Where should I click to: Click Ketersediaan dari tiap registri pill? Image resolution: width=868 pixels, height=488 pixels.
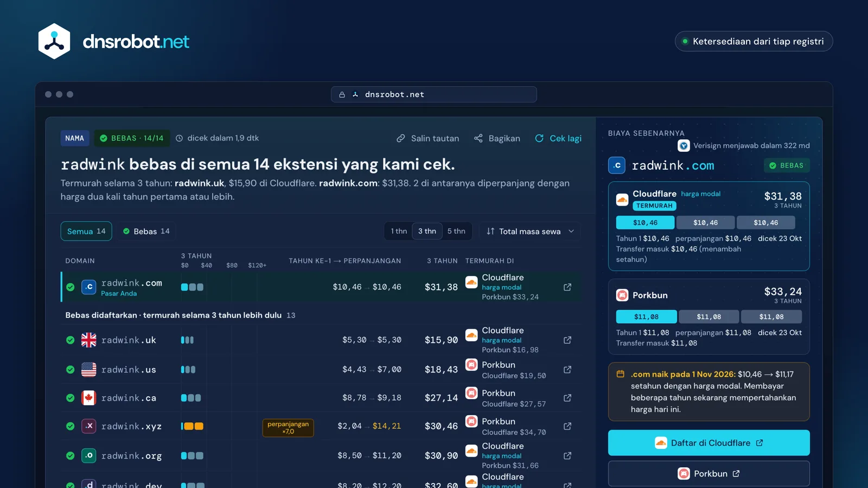tap(754, 41)
